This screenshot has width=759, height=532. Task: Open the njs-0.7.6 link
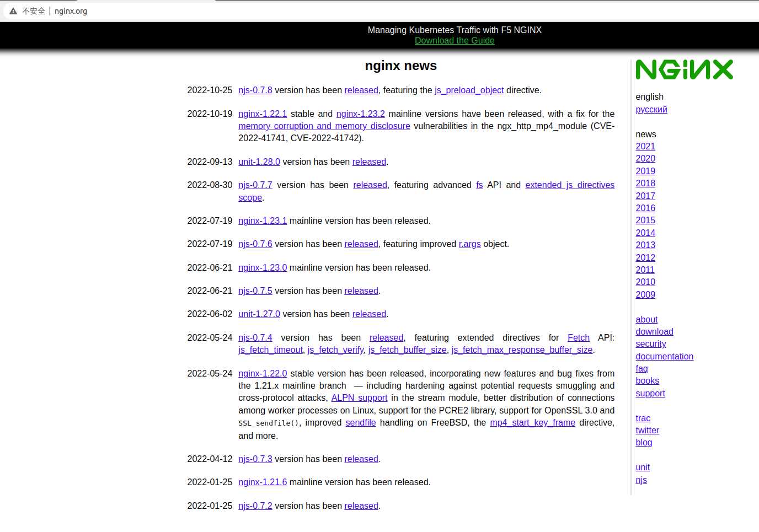[x=255, y=244]
